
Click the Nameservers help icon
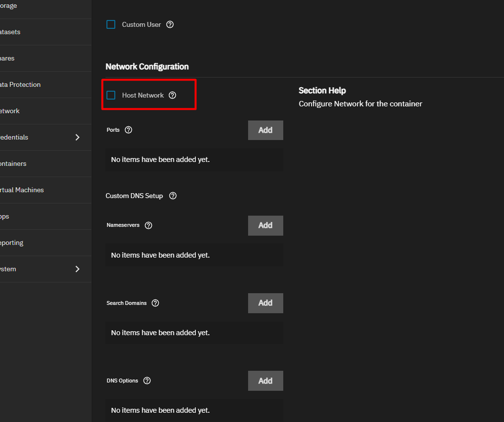point(149,225)
